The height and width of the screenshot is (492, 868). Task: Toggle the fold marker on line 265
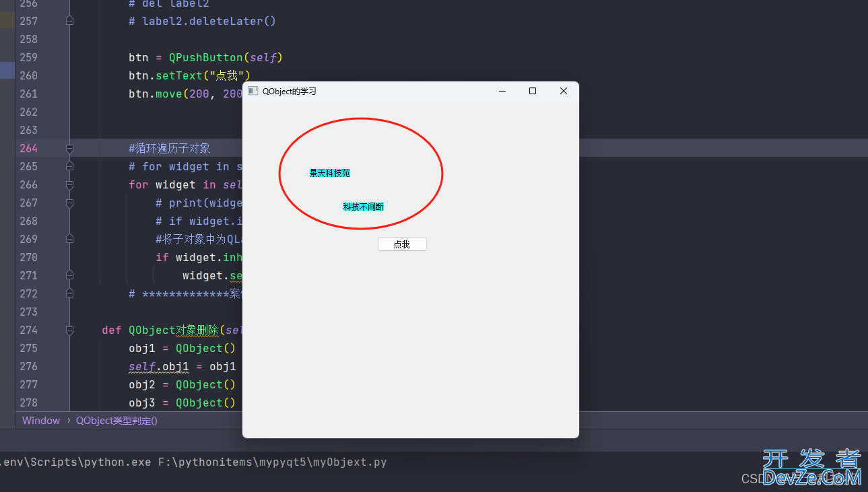pyautogui.click(x=69, y=166)
